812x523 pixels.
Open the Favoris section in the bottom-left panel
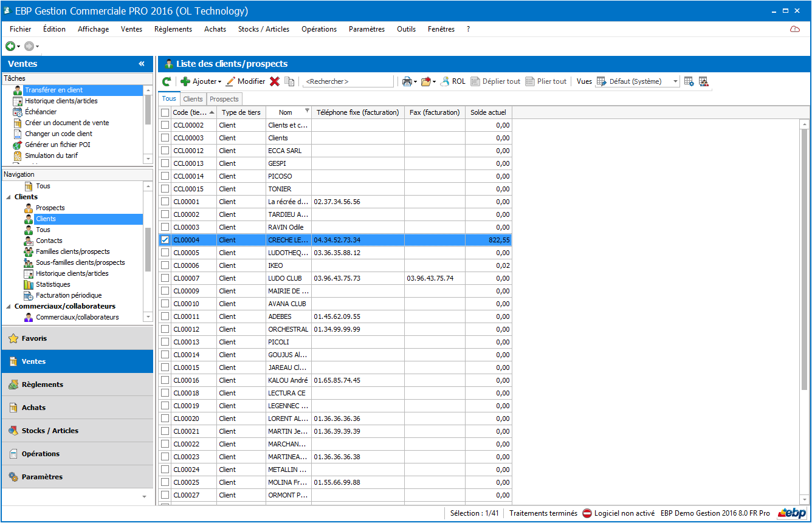pos(78,338)
